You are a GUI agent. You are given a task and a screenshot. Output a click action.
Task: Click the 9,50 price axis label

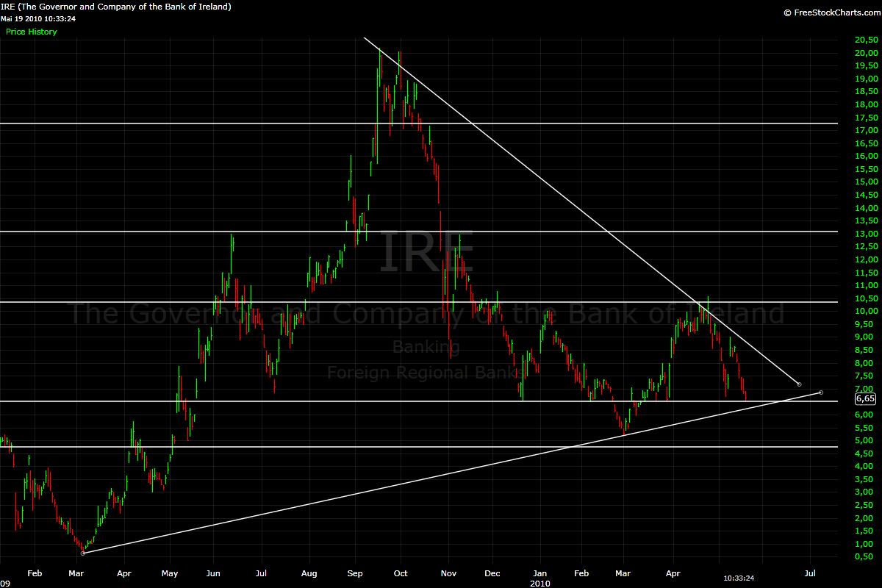(865, 324)
